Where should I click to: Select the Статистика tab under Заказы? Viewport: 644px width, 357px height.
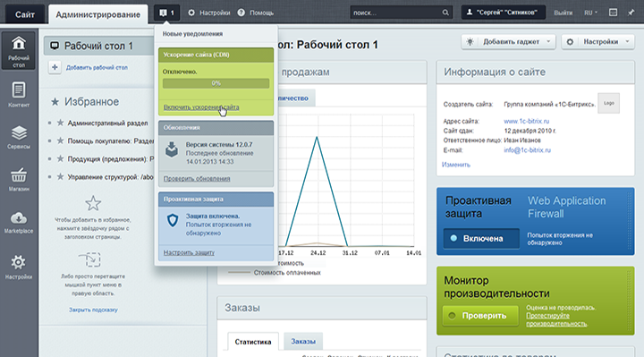253,342
